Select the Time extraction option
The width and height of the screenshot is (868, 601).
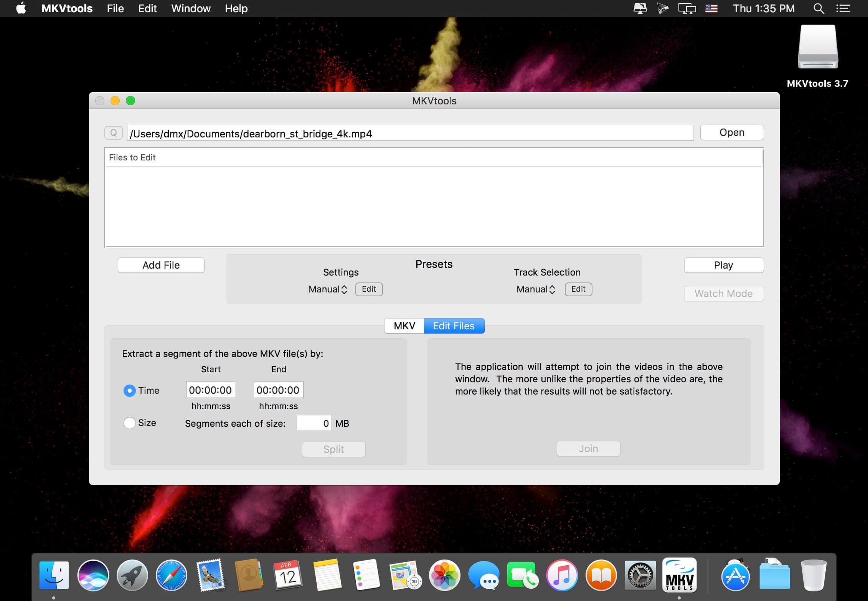click(x=130, y=390)
